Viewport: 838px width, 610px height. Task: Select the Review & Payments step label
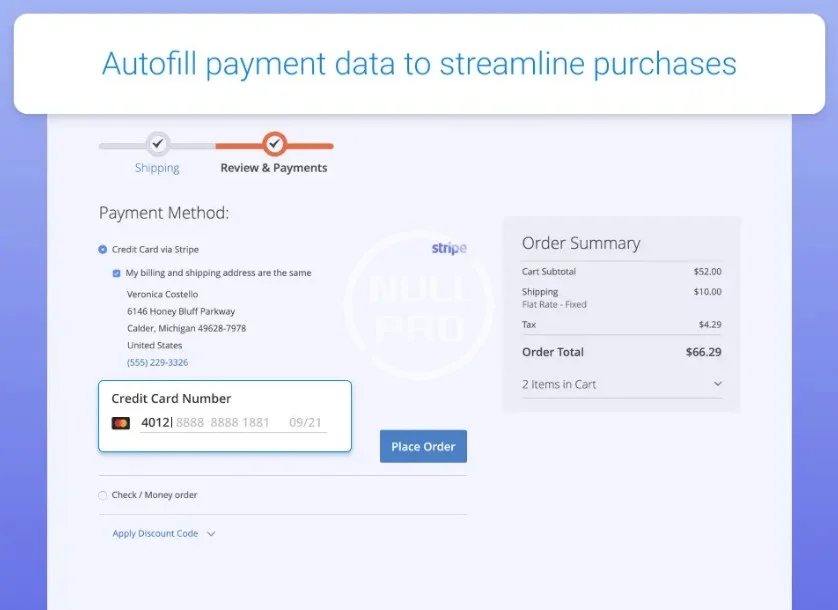pos(274,168)
